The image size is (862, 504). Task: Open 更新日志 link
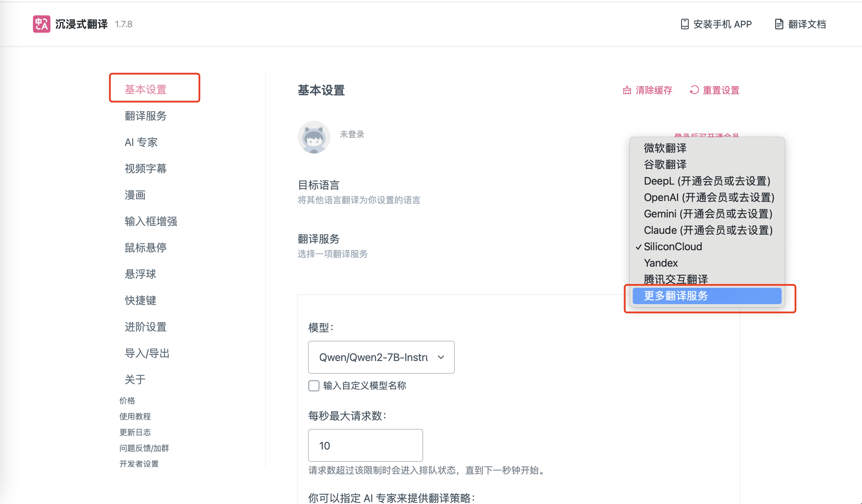pos(135,432)
